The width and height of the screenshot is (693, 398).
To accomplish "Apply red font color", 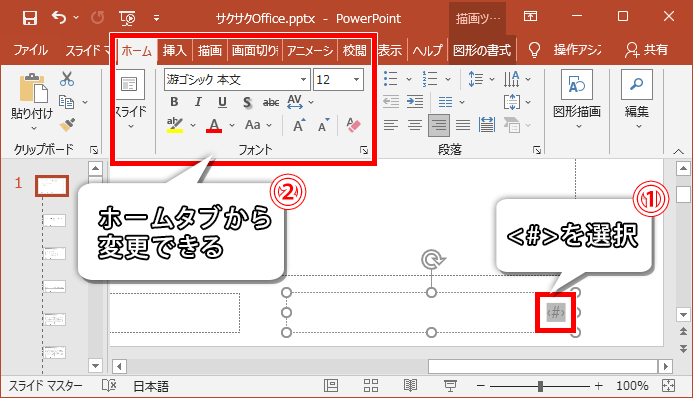I will coord(214,125).
